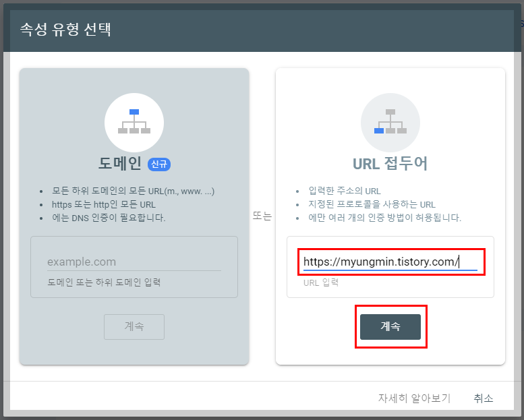Click the dark 계속 button under URL 접두어
The height and width of the screenshot is (420, 524).
tap(390, 326)
